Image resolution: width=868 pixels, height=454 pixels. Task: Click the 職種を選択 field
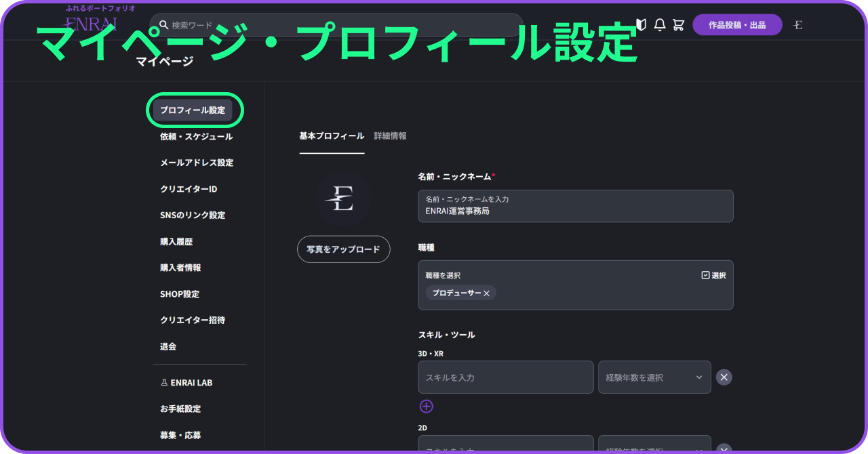coord(576,285)
